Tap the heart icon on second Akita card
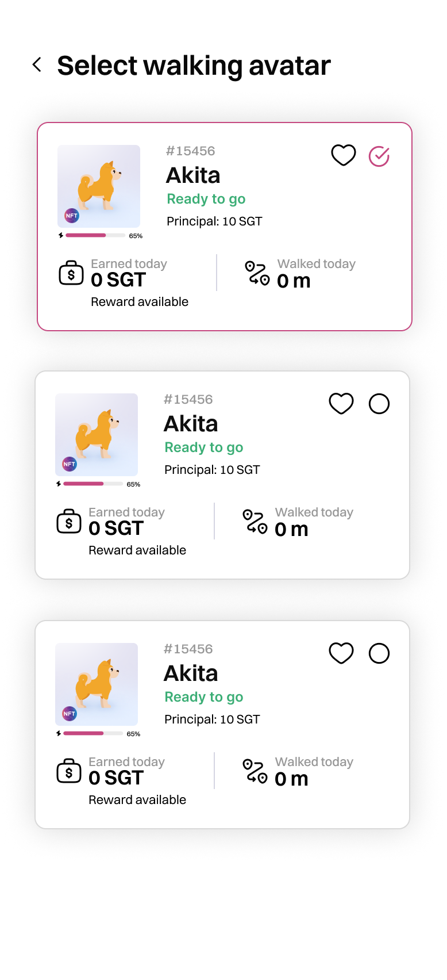 click(341, 404)
